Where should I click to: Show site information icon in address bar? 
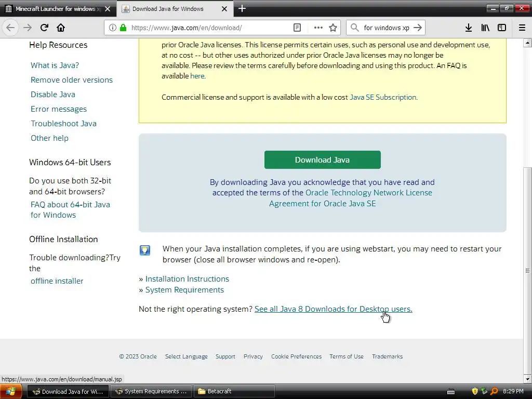113,28
